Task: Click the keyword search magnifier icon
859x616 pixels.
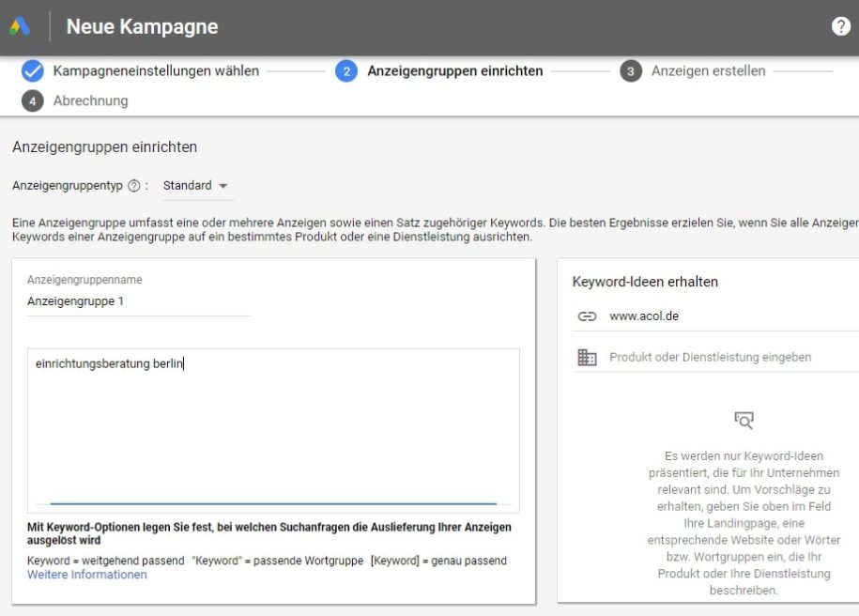Action: pos(744,421)
